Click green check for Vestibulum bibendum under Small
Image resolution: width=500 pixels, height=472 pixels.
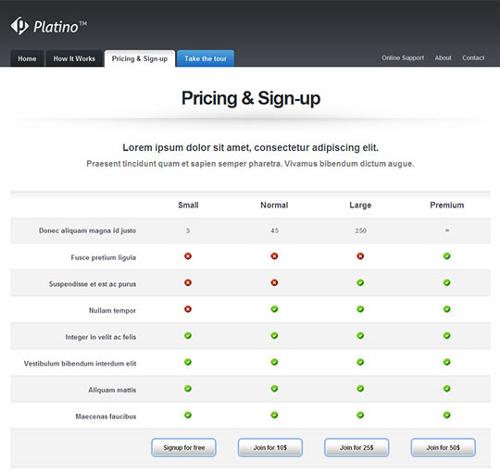point(188,362)
